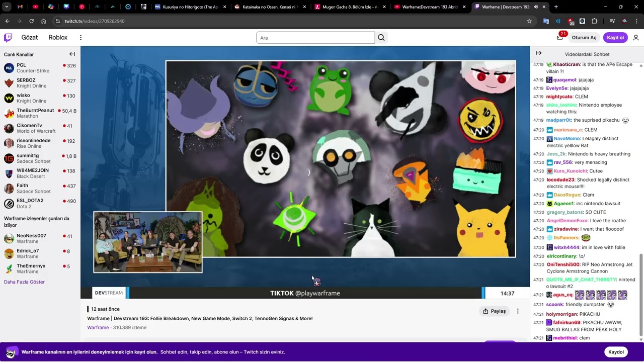Open the PGL Counter-Strike channel

(x=40, y=68)
